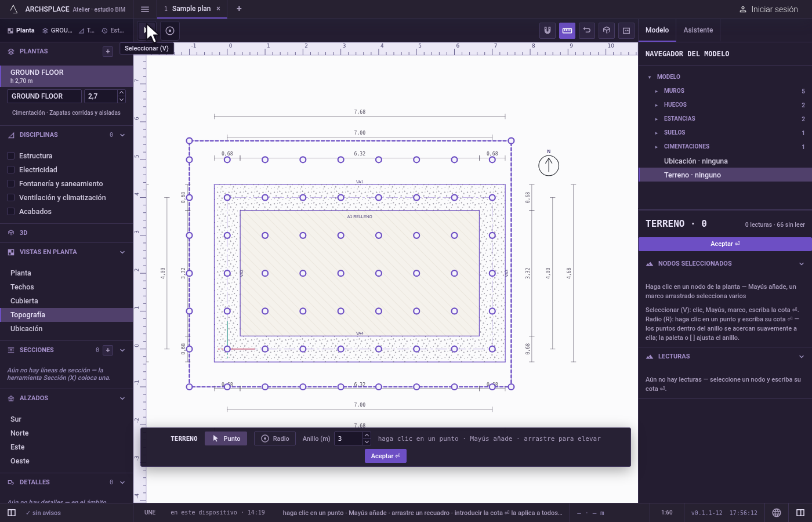Close the Sample plan tab
Viewport: 812px width, 522px height.
point(218,9)
